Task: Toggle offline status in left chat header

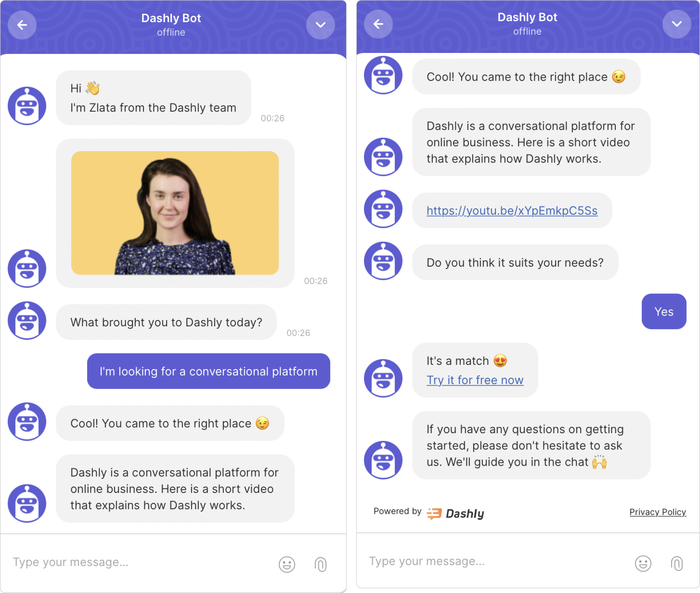Action: [x=175, y=31]
